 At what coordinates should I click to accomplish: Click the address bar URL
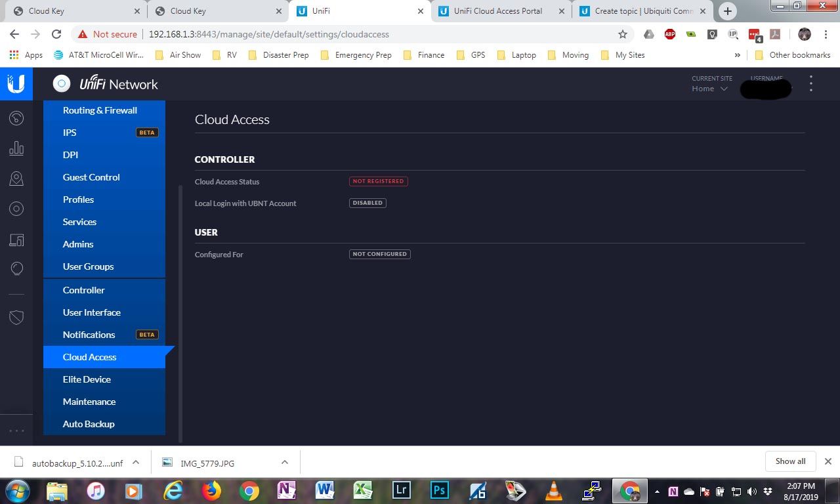click(x=269, y=34)
